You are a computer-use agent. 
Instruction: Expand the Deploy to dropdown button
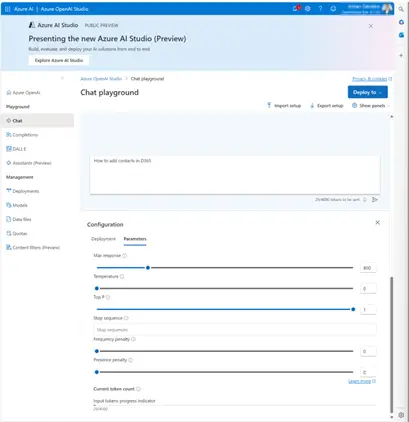coord(368,92)
